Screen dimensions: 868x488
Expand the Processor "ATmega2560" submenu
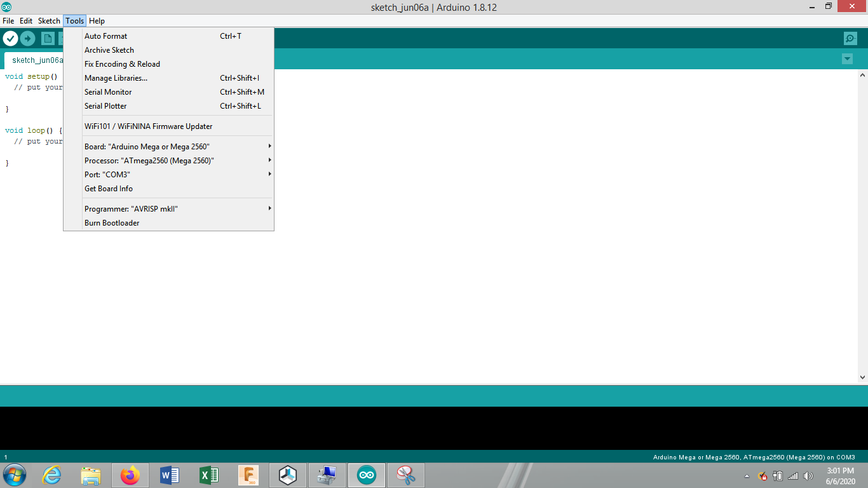(169, 161)
